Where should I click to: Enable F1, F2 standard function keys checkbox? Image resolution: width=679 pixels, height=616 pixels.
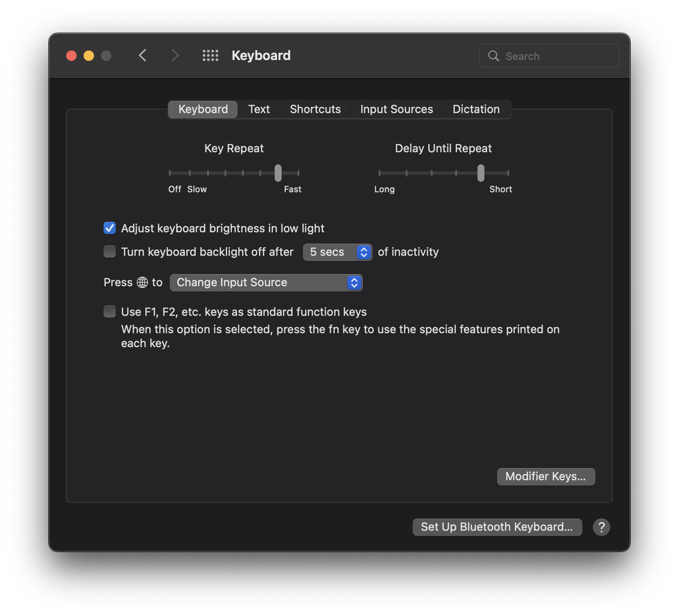click(110, 312)
